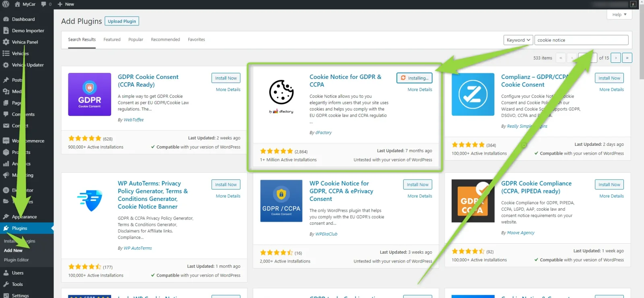Open More Details for Cookie Notice for GDPR & CCPA
The width and height of the screenshot is (644, 298).
pyautogui.click(x=420, y=90)
